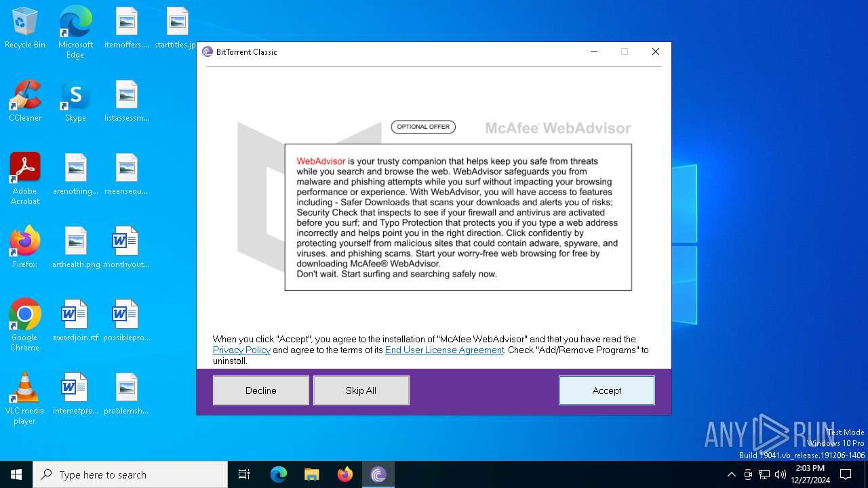The height and width of the screenshot is (488, 868).
Task: Close the BitTorrent Classic installer window
Action: [x=656, y=52]
